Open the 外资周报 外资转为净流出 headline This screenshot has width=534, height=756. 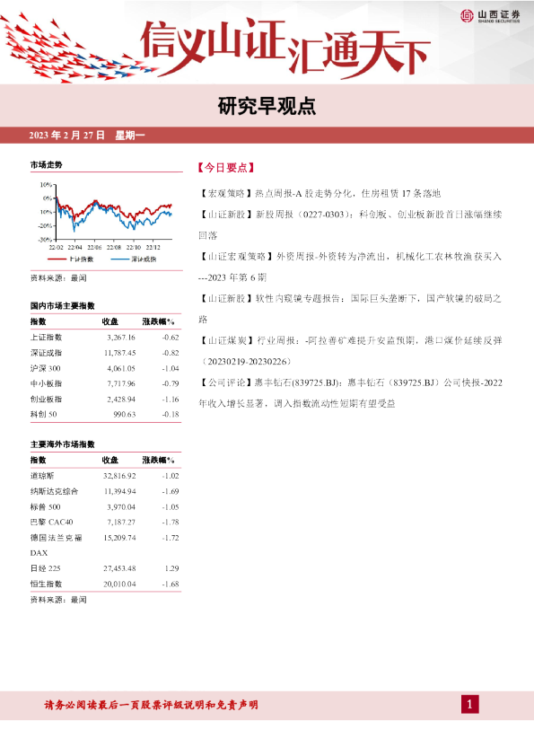point(350,267)
